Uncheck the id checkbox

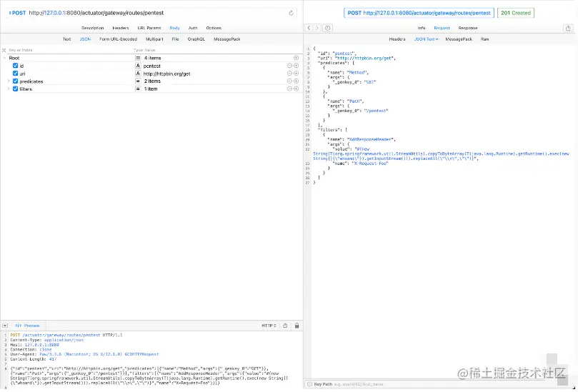15,66
